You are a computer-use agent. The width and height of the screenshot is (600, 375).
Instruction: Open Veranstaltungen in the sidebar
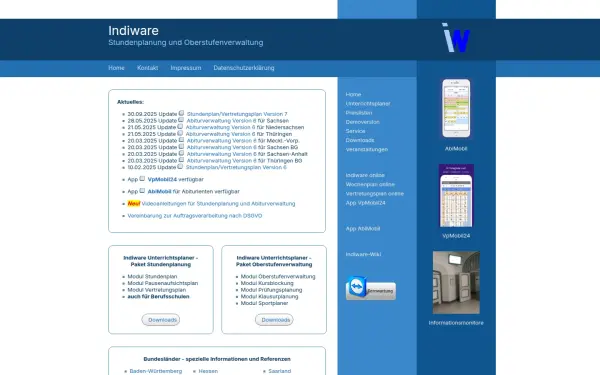click(367, 149)
